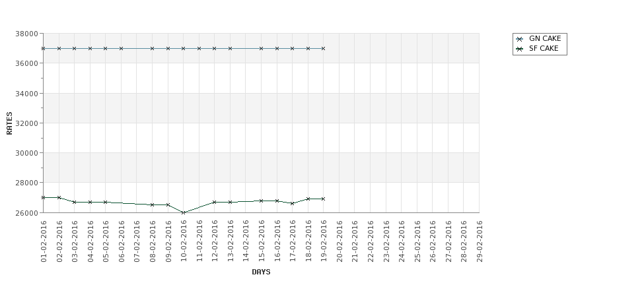Click GN CAKE data point on 08-02-2016
This screenshot has width=644, height=283.
[x=153, y=48]
